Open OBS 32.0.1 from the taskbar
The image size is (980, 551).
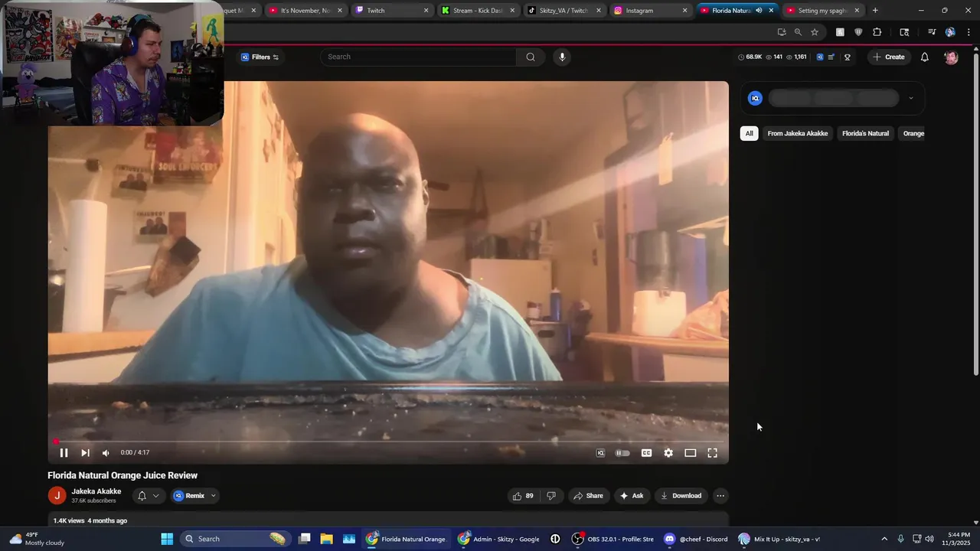(612, 539)
